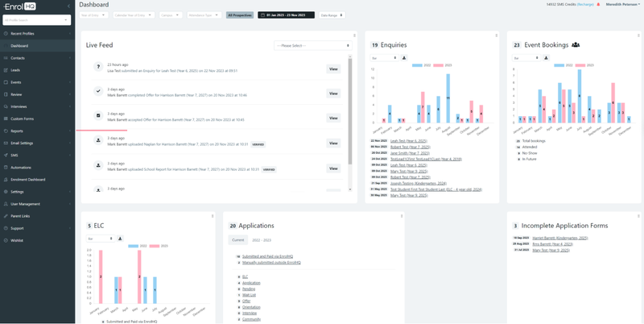Click the question mark icon in Live Feed
This screenshot has height=324, width=644.
(97, 67)
